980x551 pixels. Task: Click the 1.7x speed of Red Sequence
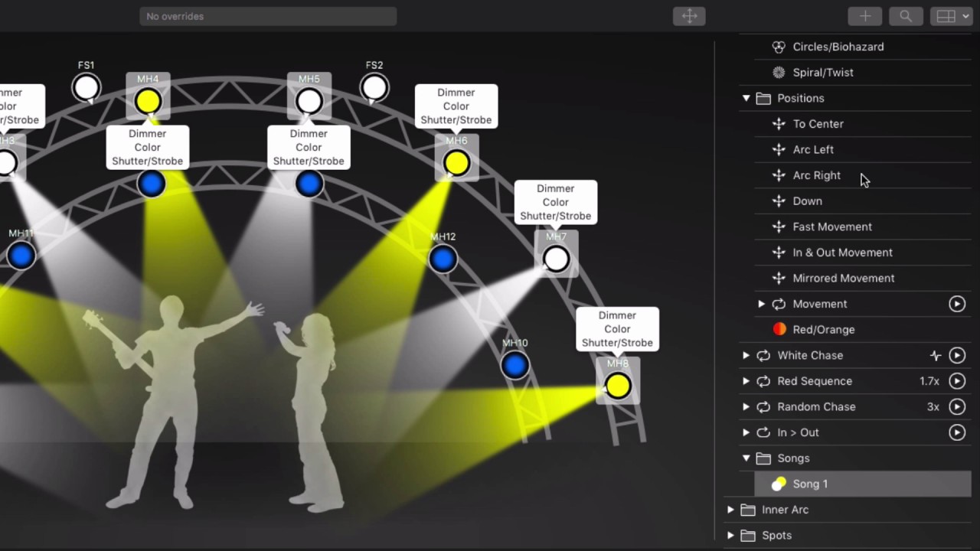point(929,381)
